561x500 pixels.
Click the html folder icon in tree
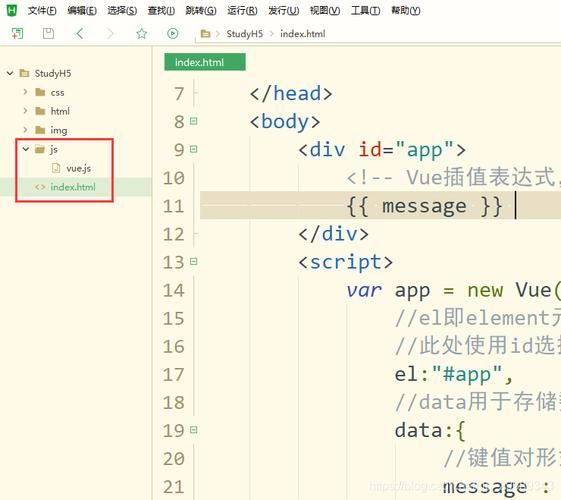tap(40, 111)
